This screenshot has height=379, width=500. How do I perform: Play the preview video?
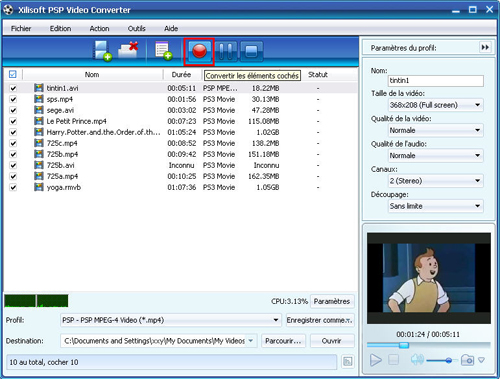376,360
